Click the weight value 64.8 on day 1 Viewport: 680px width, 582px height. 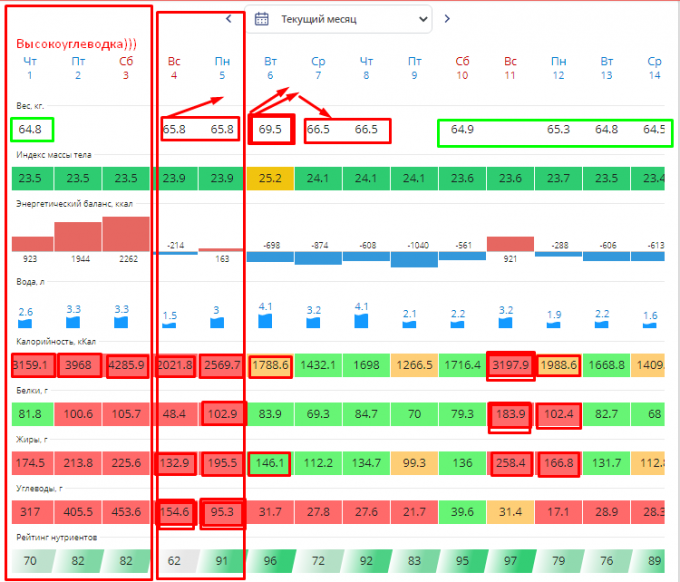(30, 129)
